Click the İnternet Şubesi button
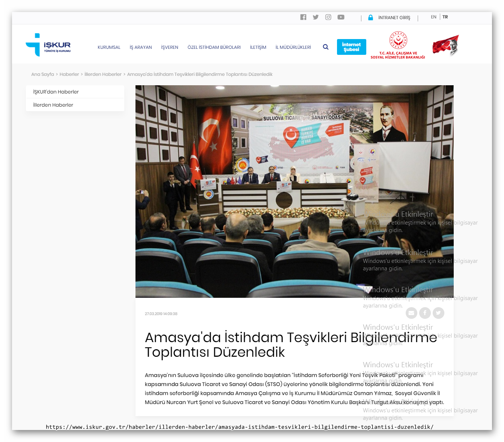 [x=351, y=47]
